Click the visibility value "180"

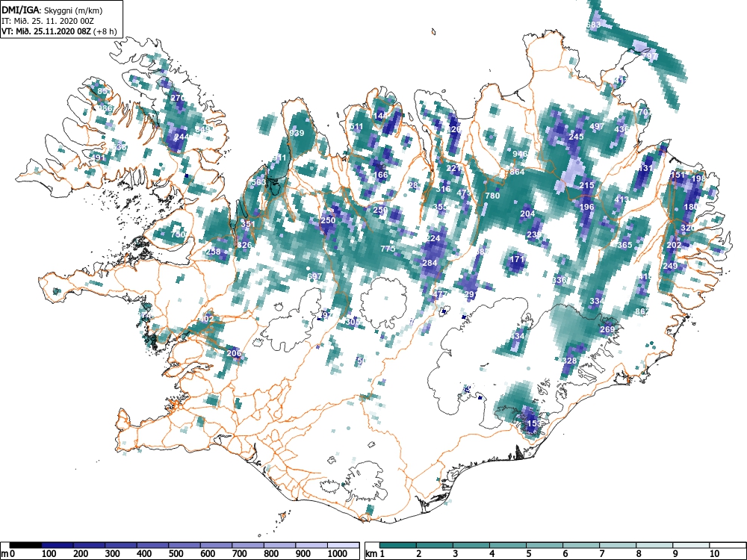(x=691, y=207)
